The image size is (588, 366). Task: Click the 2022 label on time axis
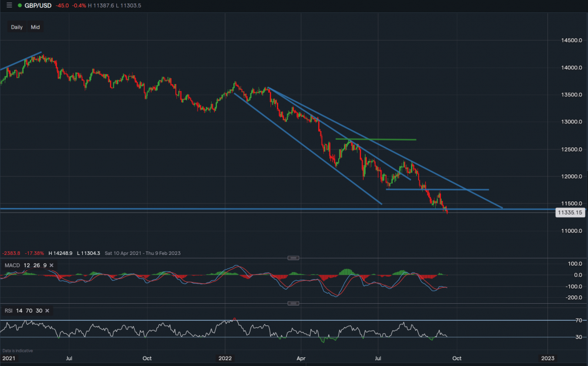tap(225, 357)
